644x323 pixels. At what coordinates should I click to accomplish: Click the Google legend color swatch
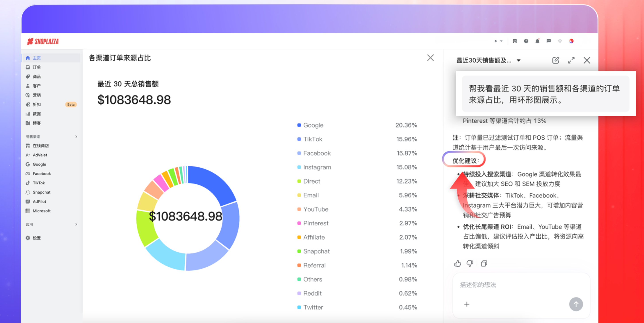299,125
